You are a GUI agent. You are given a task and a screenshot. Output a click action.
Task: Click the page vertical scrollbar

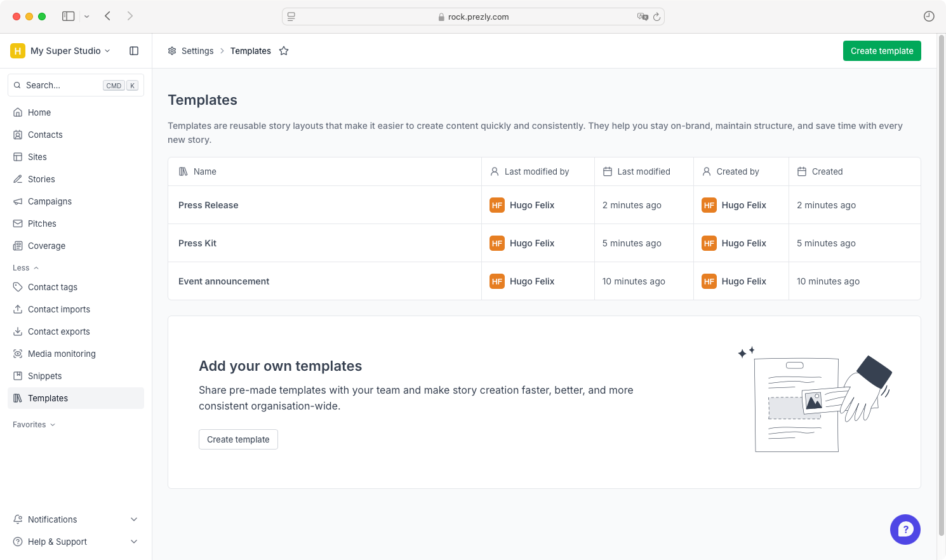(942, 286)
